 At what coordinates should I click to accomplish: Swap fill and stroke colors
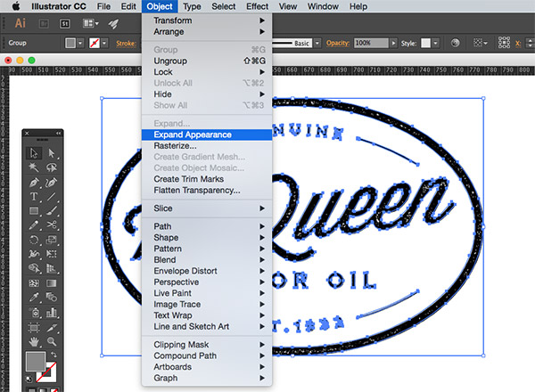coord(53,355)
